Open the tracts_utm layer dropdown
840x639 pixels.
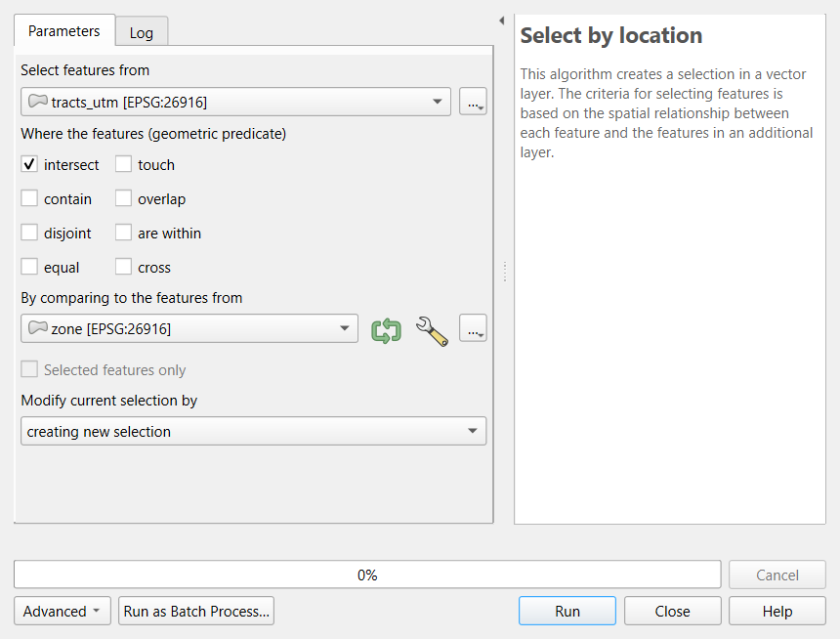point(235,102)
